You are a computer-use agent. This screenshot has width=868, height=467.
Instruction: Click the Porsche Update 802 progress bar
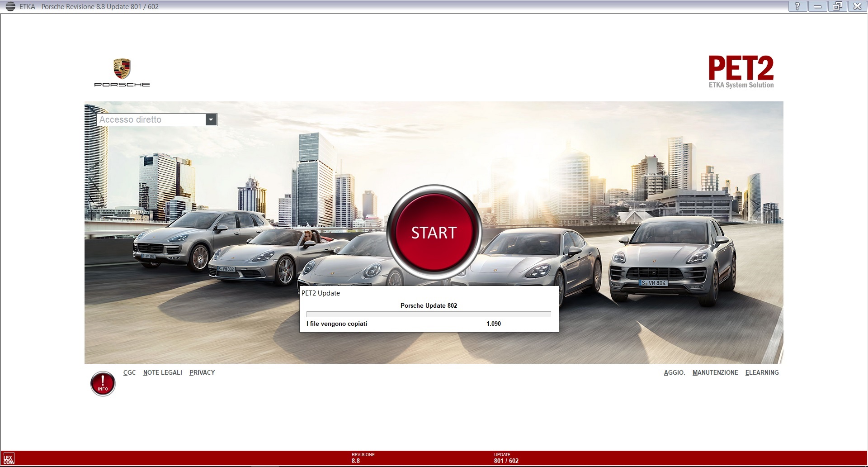429,314
